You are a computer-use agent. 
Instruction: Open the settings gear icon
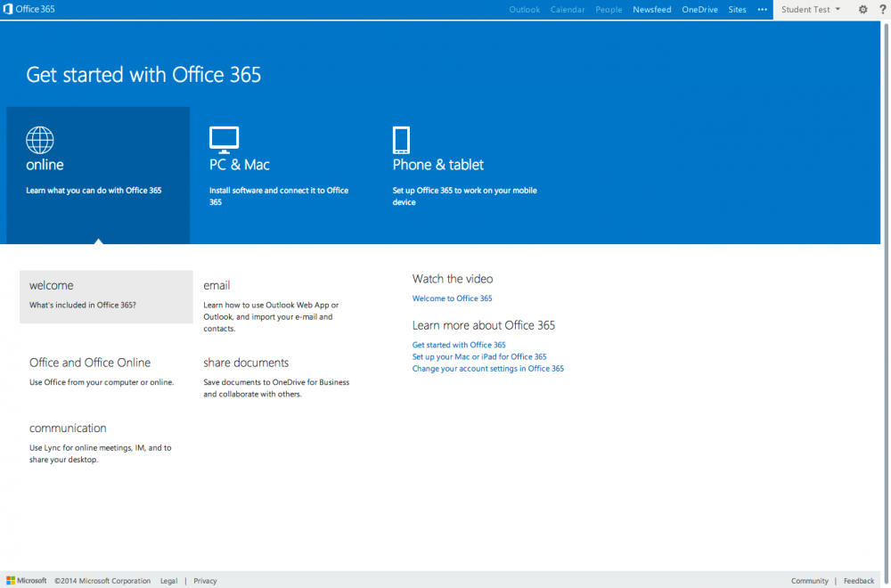(862, 10)
